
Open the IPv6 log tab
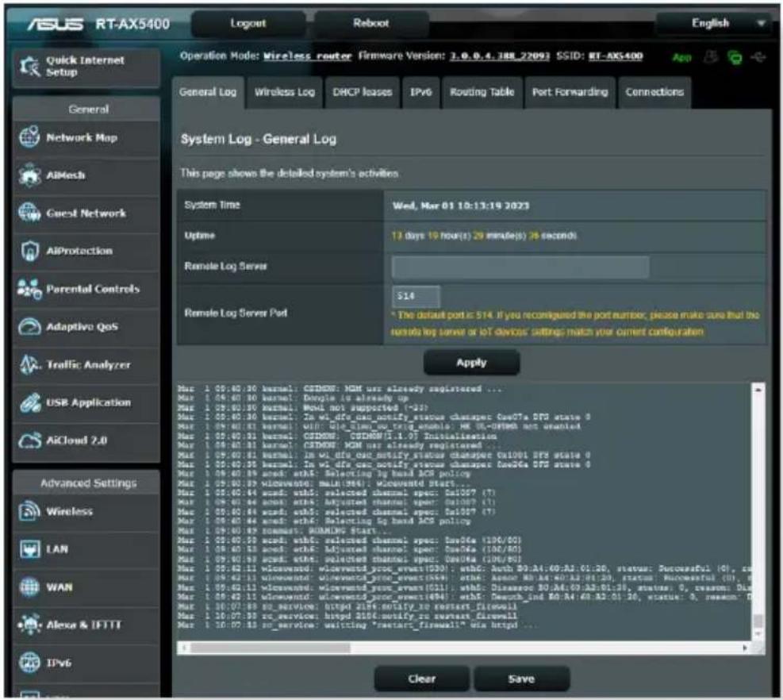coord(421,92)
